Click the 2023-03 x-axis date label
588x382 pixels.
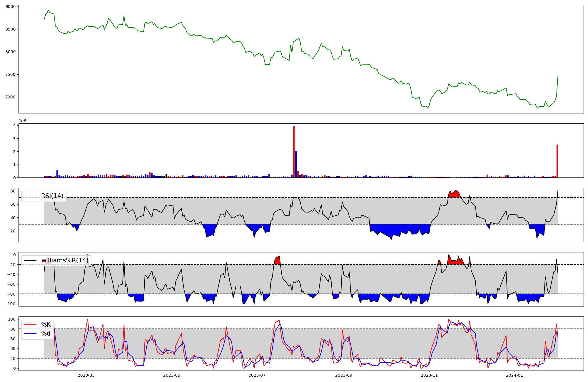click(86, 375)
